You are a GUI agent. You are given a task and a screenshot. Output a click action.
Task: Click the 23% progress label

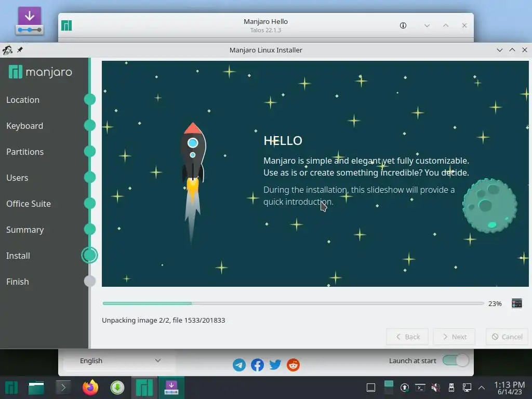pyautogui.click(x=495, y=303)
